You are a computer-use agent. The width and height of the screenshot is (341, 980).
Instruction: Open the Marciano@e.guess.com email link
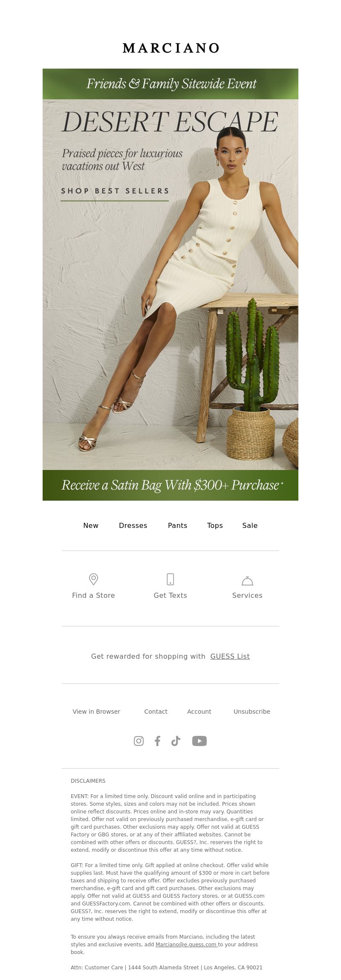click(186, 945)
